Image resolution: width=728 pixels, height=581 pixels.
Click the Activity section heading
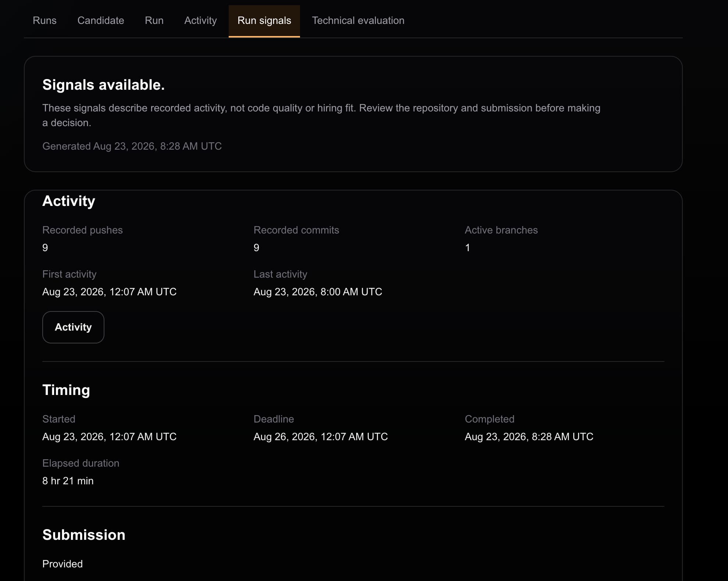click(x=69, y=201)
